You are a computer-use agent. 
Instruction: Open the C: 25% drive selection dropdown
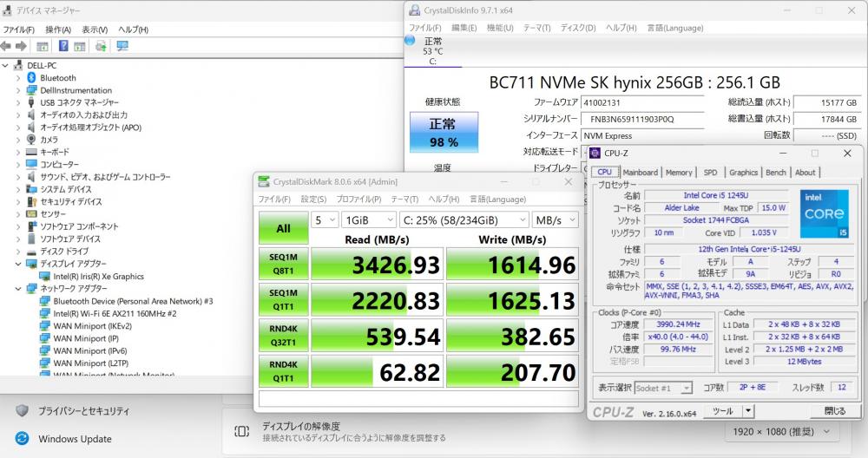click(464, 220)
